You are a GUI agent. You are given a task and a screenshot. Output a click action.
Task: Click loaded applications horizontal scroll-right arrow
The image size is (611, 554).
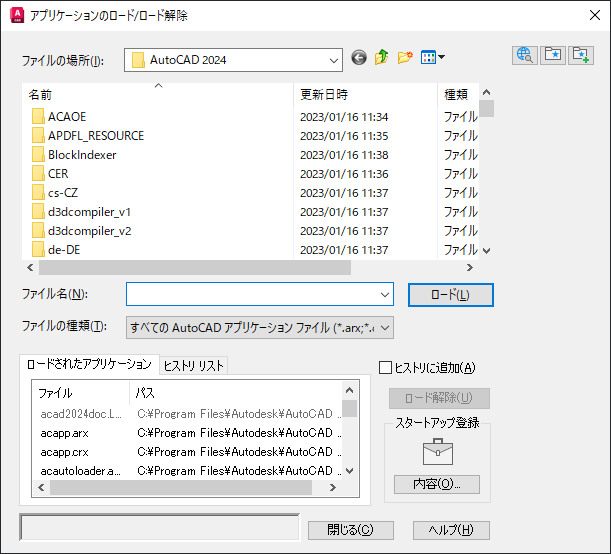coord(333,487)
